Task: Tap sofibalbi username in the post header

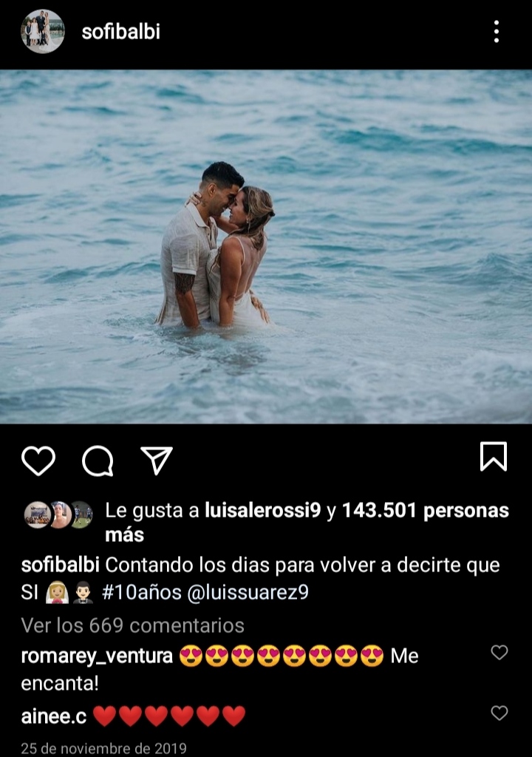Action: coord(120,32)
